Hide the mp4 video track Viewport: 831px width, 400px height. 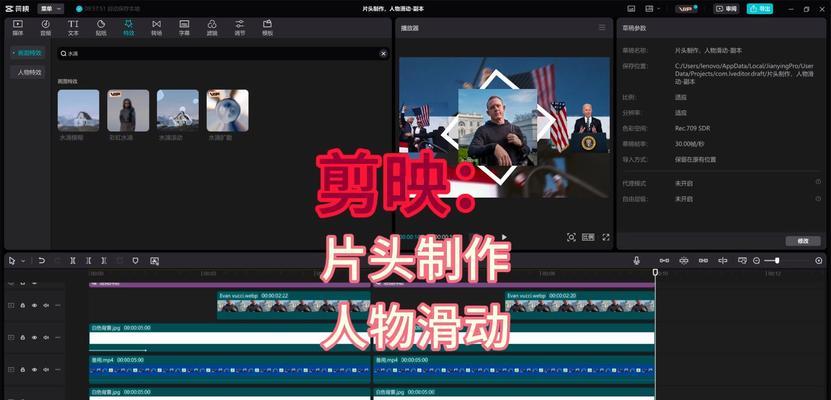tap(34, 369)
